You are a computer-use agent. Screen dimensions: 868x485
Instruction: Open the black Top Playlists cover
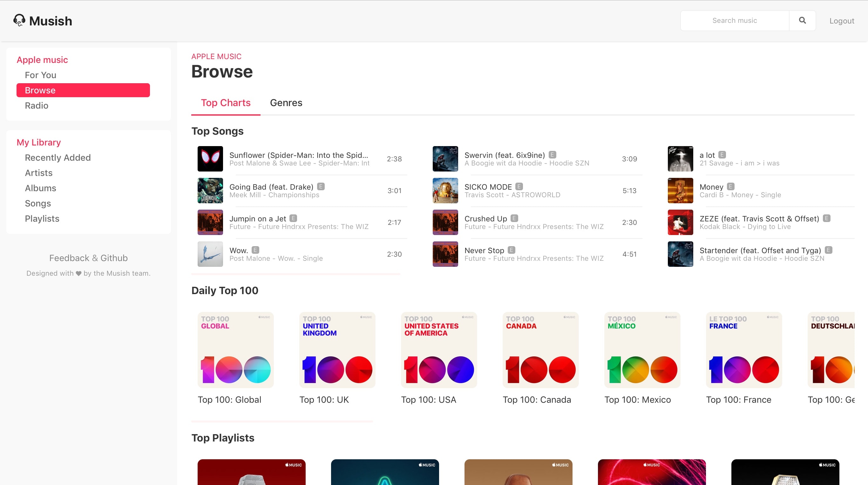785,472
